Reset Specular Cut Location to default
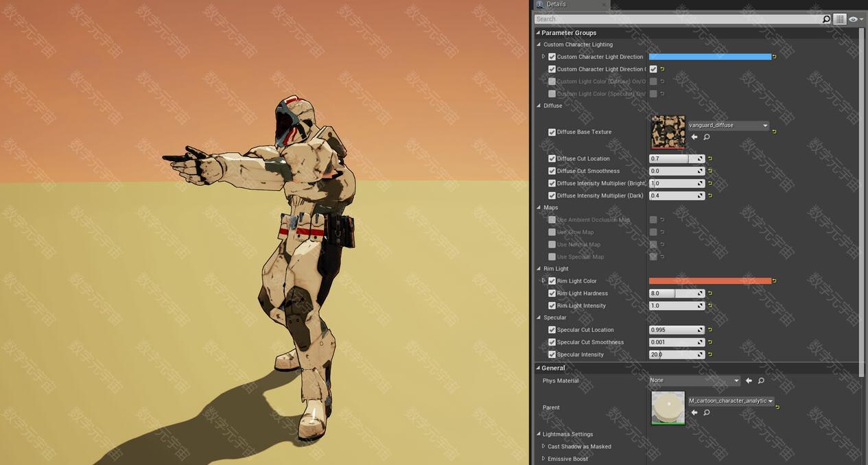This screenshot has height=465, width=868. click(x=710, y=330)
